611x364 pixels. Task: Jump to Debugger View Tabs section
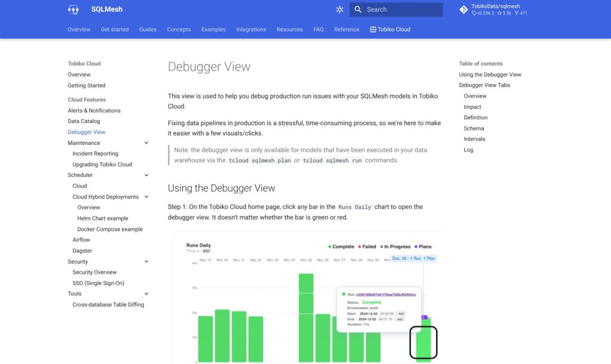485,85
